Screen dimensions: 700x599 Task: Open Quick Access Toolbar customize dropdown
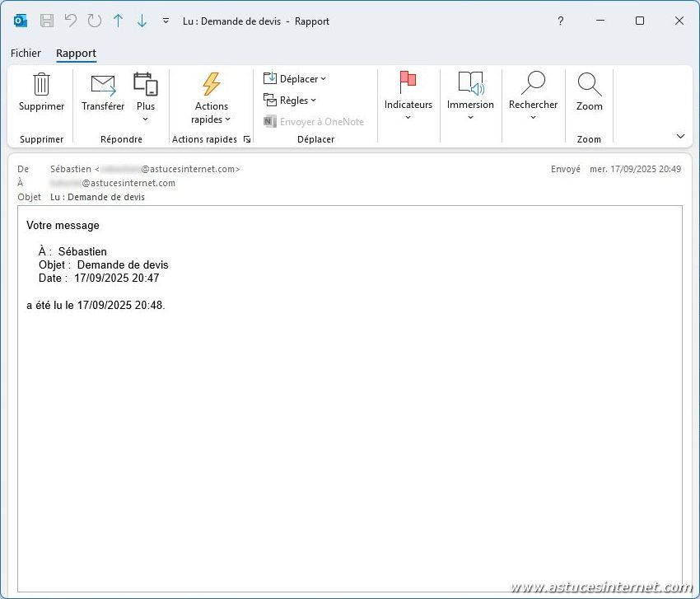pyautogui.click(x=166, y=21)
